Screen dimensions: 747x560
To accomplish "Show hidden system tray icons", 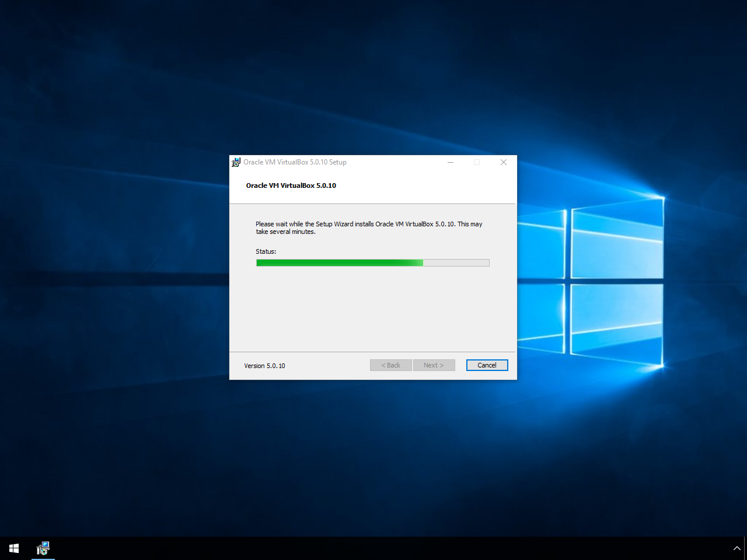I will click(x=736, y=548).
